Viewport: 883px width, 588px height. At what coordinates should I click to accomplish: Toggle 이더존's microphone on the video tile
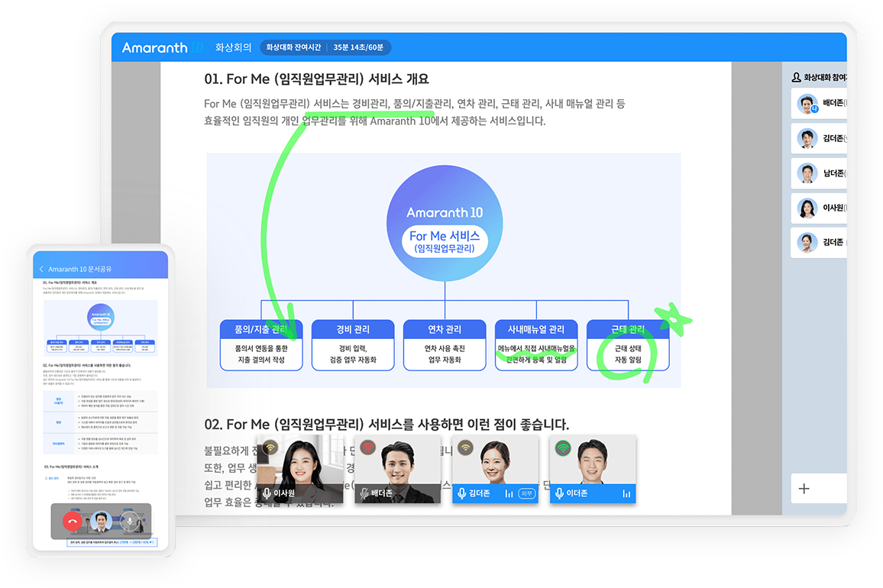[x=559, y=493]
